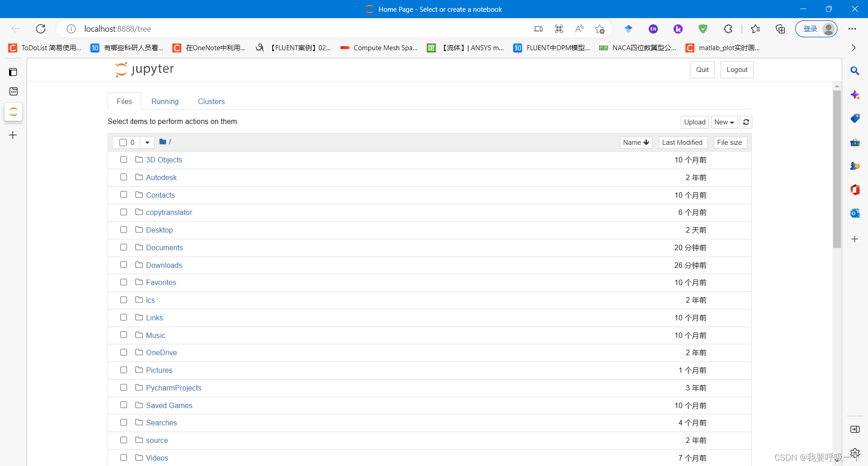
Task: Switch to the Running tab
Action: tap(165, 101)
